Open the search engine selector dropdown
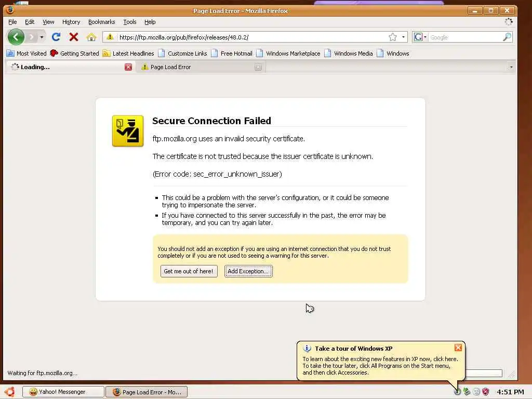Viewport: 532px width, 399px height. pos(420,37)
